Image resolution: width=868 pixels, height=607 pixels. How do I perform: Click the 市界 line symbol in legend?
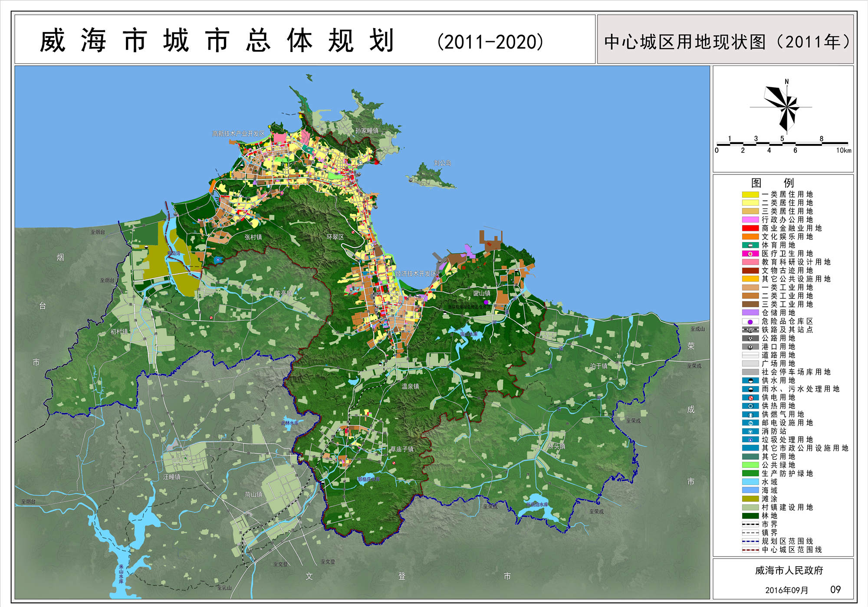pyautogui.click(x=750, y=524)
